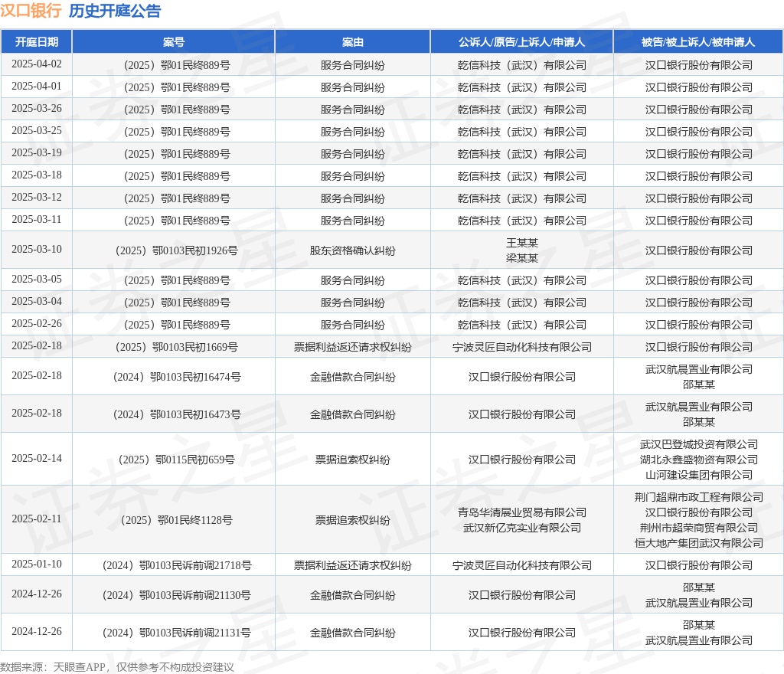Click the 被告/被上诉人/被申请人 column header
The height and width of the screenshot is (674, 784).
pos(698,42)
